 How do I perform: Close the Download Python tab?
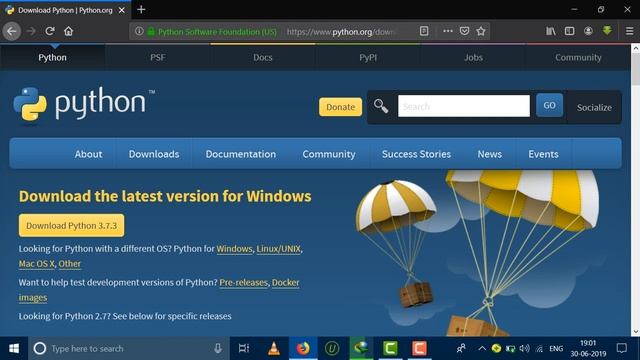coord(122,10)
